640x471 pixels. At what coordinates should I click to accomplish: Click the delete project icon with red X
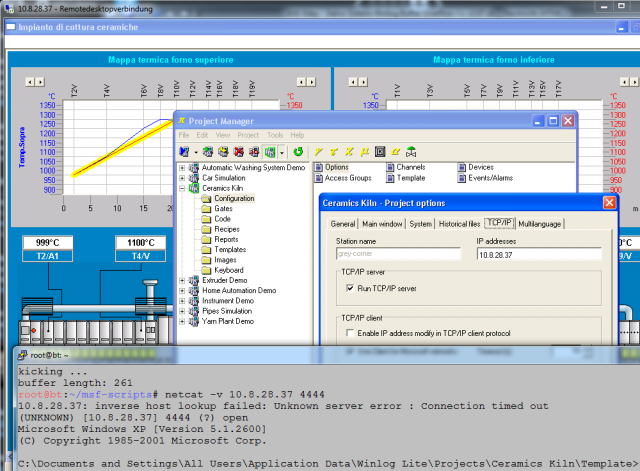239,152
